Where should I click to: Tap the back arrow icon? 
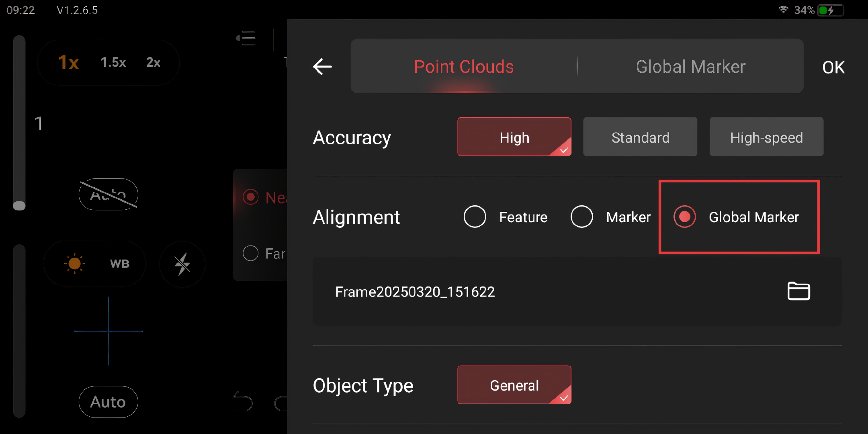[322, 67]
